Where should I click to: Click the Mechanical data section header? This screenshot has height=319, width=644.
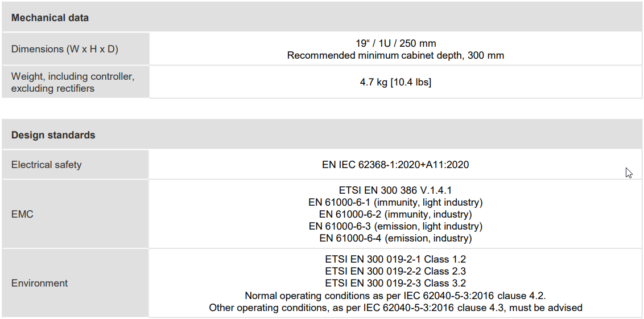50,18
